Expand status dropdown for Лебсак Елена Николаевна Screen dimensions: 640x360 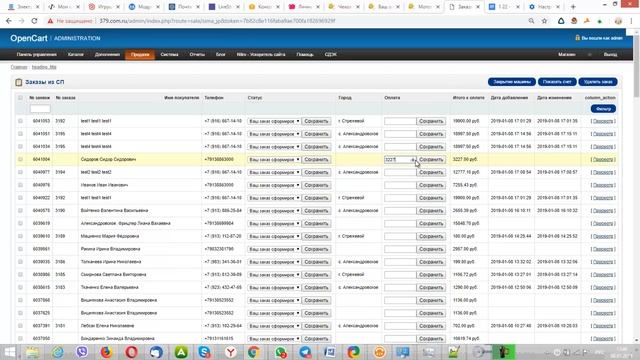274,326
